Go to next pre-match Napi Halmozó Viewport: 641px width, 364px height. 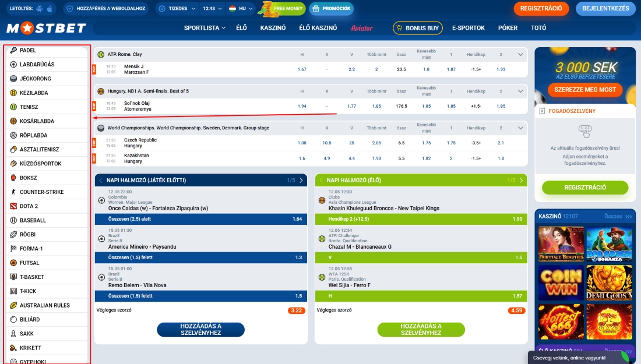(301, 180)
